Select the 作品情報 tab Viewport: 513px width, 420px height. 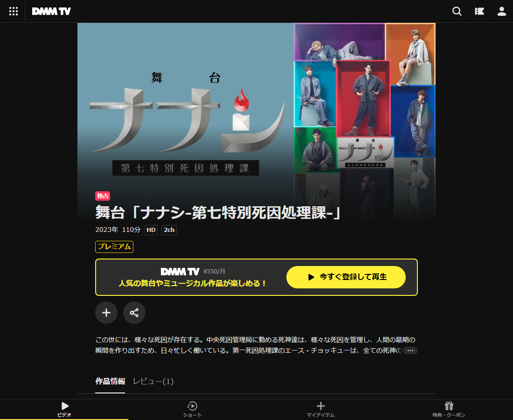pos(110,381)
